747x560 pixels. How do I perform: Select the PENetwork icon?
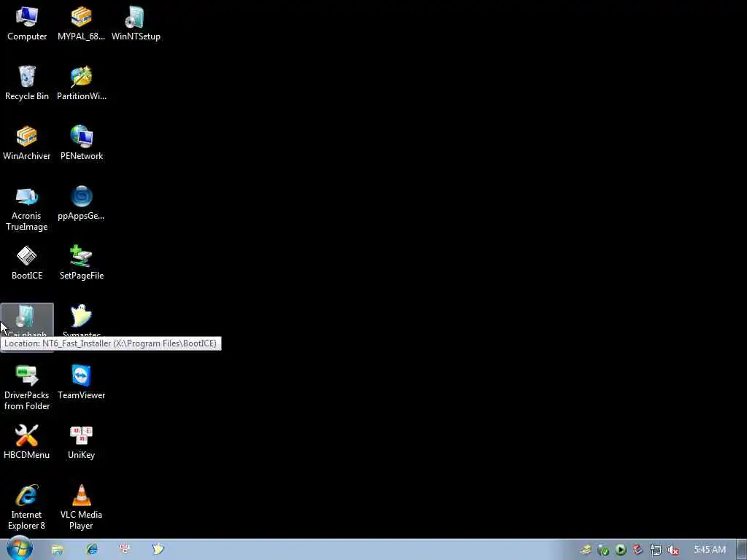[82, 143]
